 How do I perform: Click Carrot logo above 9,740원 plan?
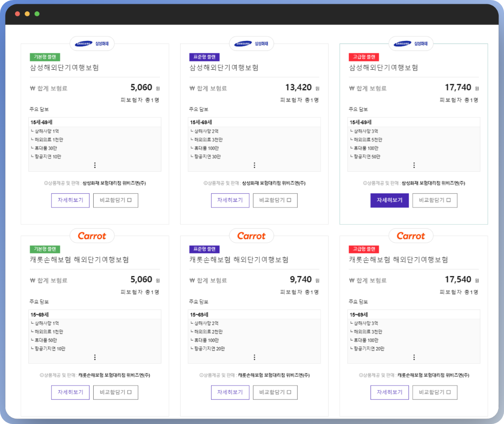click(252, 236)
